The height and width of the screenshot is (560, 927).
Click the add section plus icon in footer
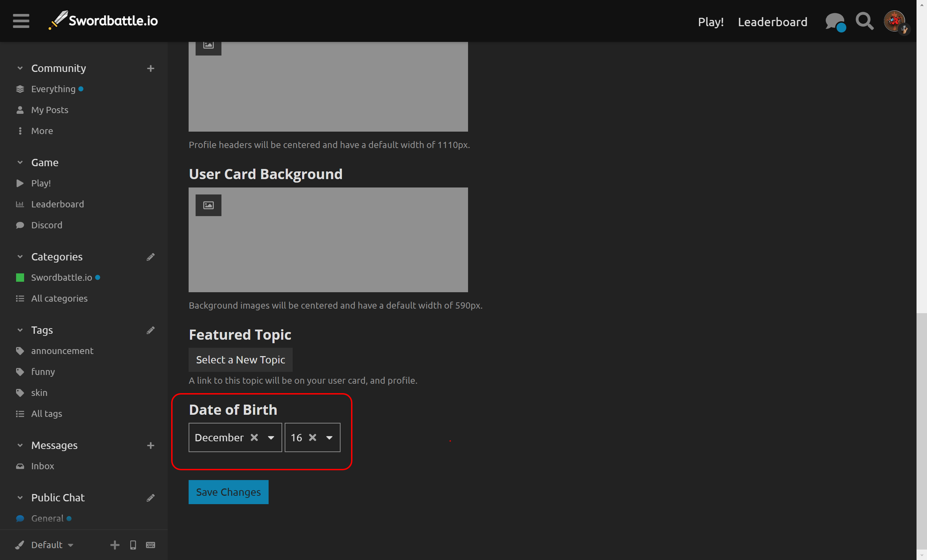pyautogui.click(x=115, y=545)
